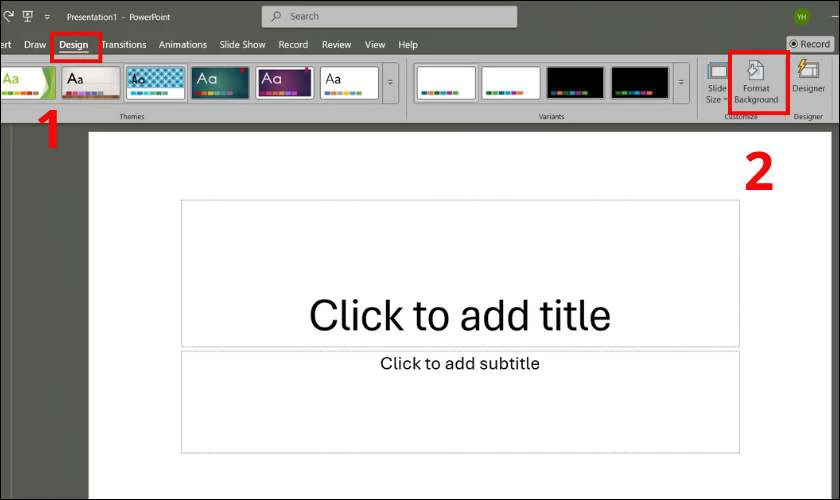Screen dimensions: 840x500
Task: Open the YH user account avatar
Action: (801, 17)
